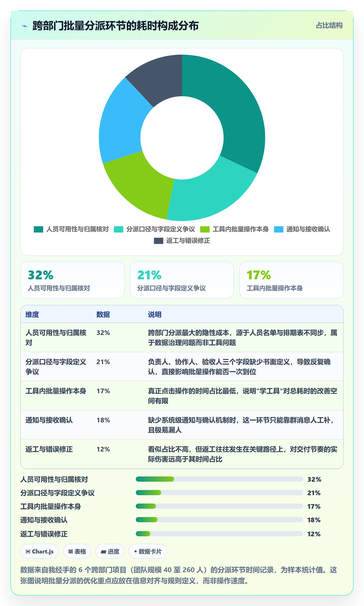
Task: Select the Chart.js tag chip
Action: click(40, 551)
